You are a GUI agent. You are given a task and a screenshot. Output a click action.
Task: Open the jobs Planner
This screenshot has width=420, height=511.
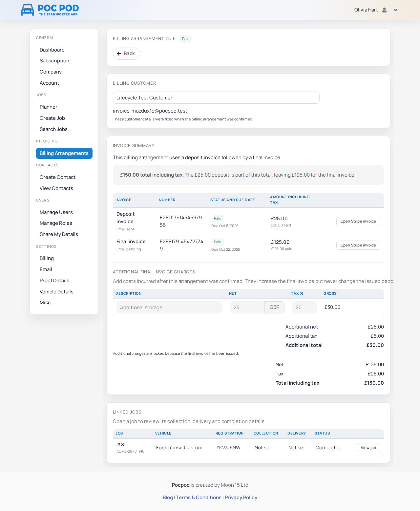click(x=49, y=107)
